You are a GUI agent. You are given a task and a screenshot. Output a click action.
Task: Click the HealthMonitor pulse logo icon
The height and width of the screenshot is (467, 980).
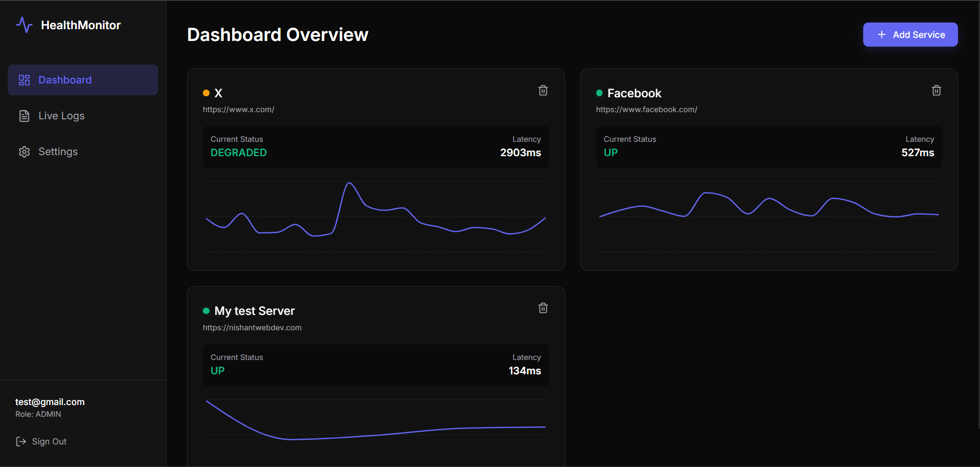tap(24, 25)
